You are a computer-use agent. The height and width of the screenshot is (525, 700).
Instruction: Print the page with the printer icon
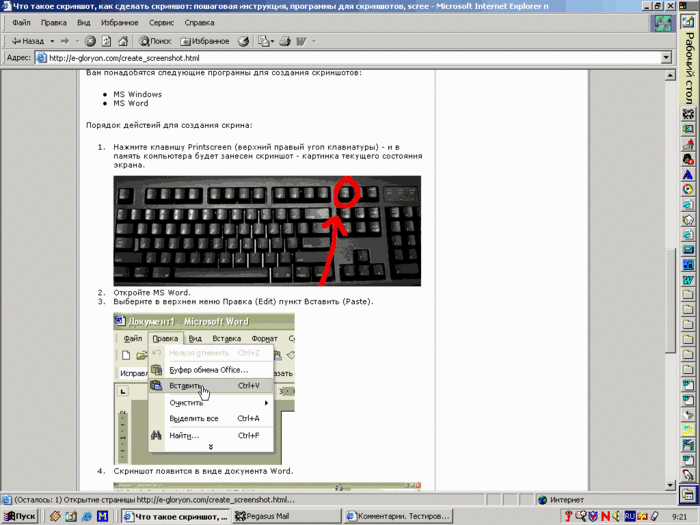coord(285,41)
